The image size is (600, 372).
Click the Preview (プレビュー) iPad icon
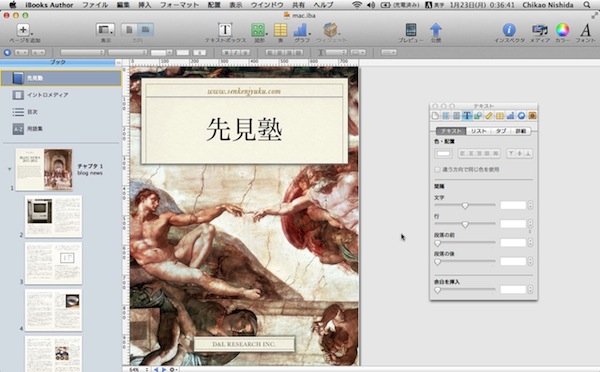[411, 30]
